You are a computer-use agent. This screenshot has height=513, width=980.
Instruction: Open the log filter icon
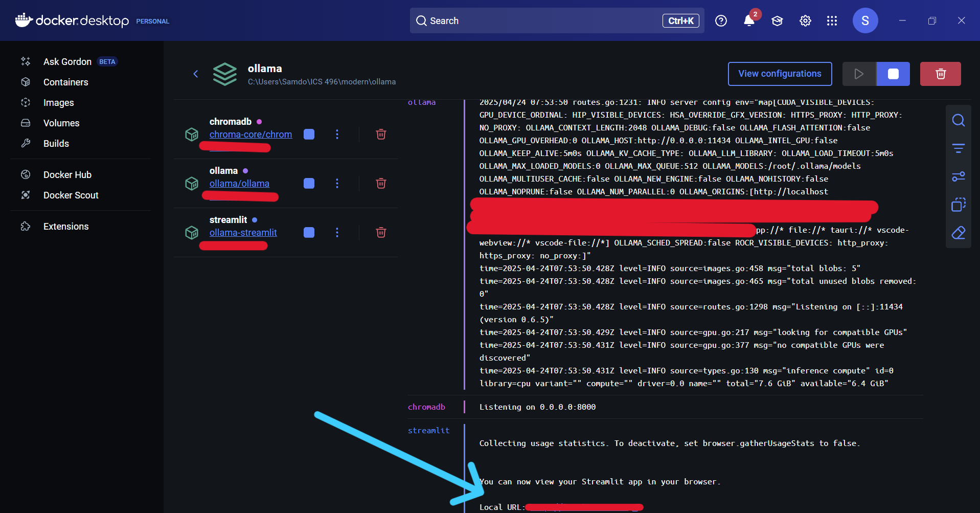(958, 148)
